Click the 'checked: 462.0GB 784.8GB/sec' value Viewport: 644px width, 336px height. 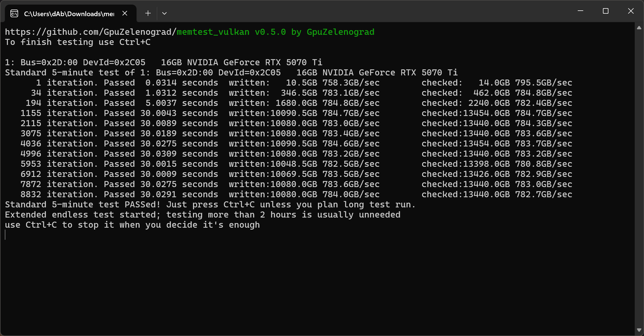click(497, 93)
